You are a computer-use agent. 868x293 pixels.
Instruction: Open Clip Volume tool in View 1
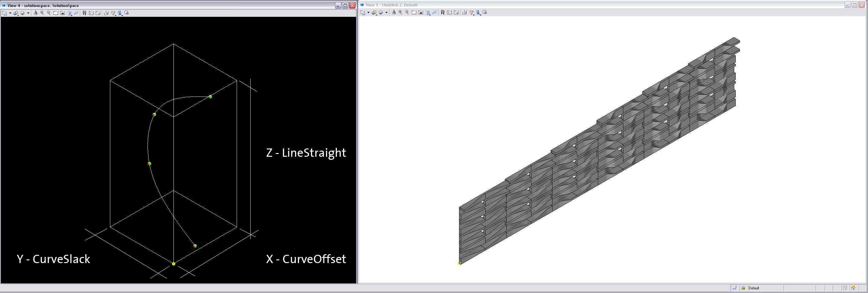[478, 12]
